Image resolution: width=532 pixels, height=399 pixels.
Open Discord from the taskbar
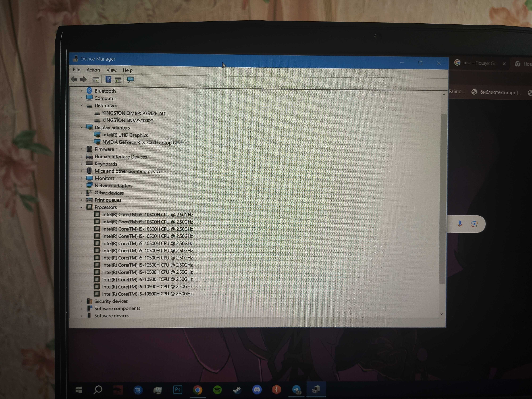point(257,389)
